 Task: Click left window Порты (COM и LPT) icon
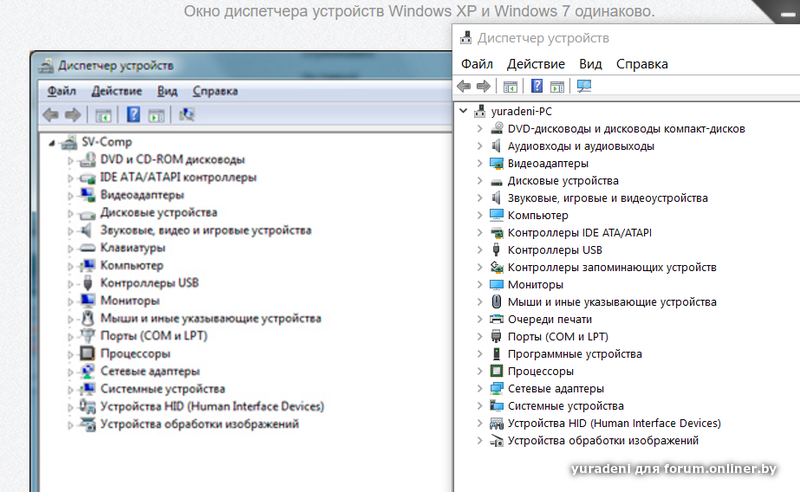(x=88, y=336)
